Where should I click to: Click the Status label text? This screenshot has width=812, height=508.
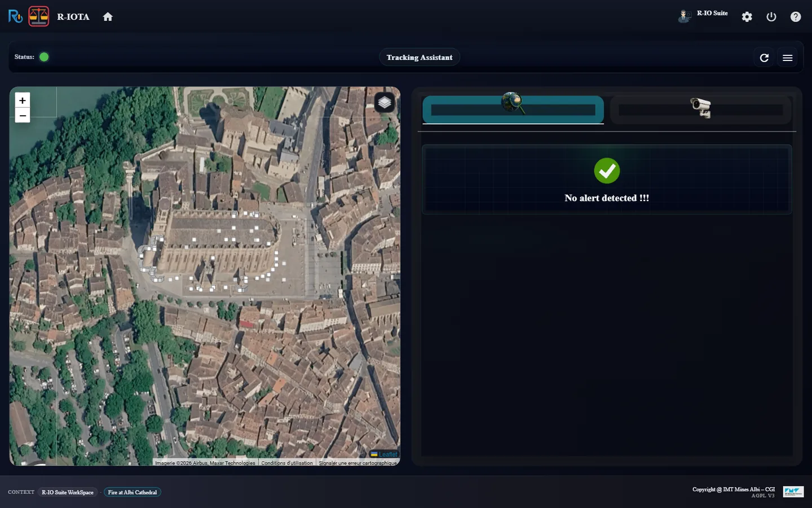[24, 57]
